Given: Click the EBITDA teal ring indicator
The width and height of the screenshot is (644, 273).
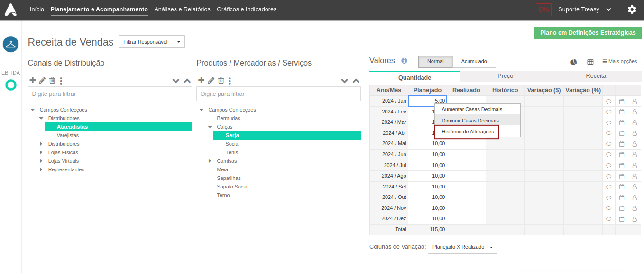Looking at the screenshot, I should click(x=10, y=85).
